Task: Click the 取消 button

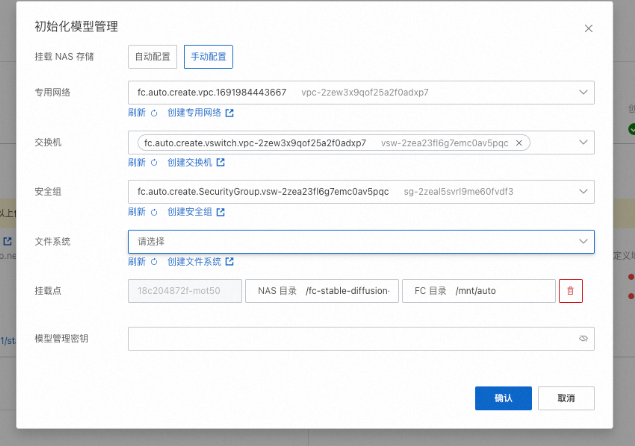Action: [566, 398]
